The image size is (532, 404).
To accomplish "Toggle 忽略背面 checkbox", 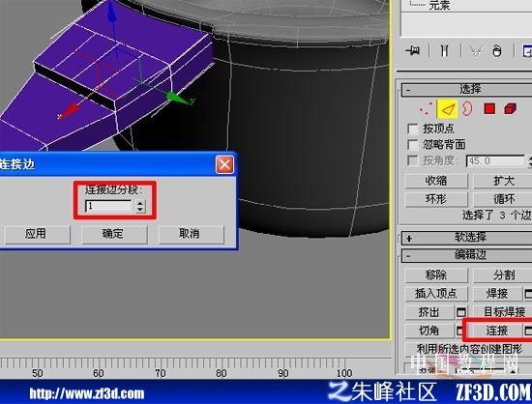I will (x=413, y=145).
